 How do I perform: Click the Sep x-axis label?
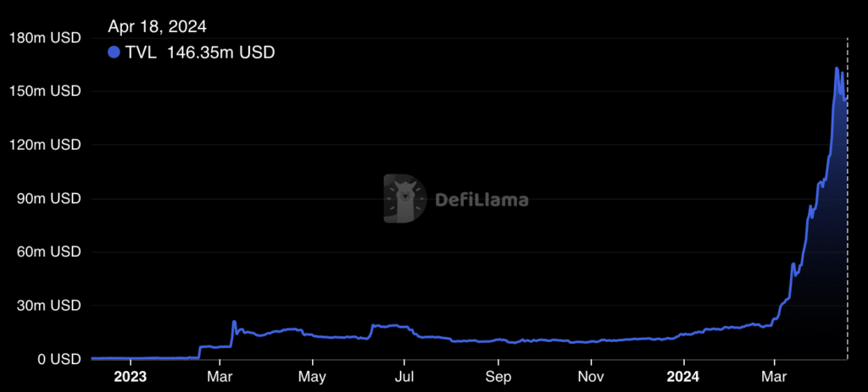[498, 376]
